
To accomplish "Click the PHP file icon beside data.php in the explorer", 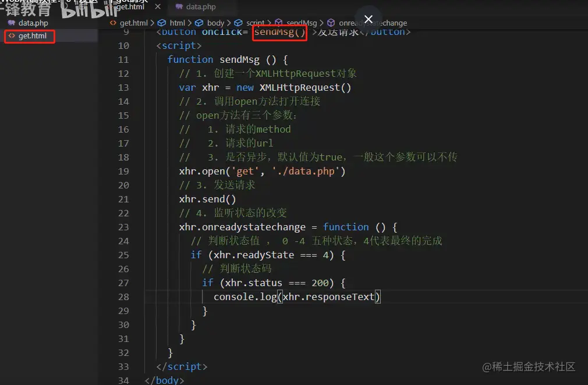I will (x=12, y=23).
